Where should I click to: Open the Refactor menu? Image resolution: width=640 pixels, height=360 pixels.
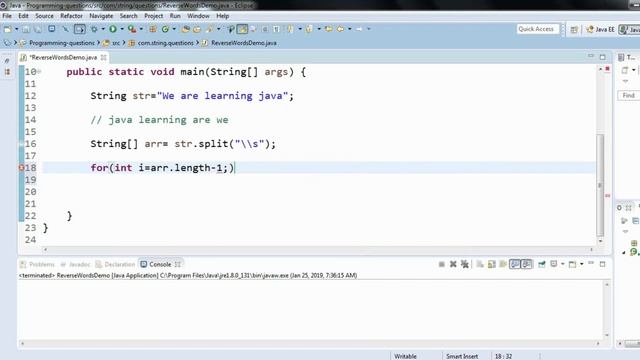click(71, 16)
